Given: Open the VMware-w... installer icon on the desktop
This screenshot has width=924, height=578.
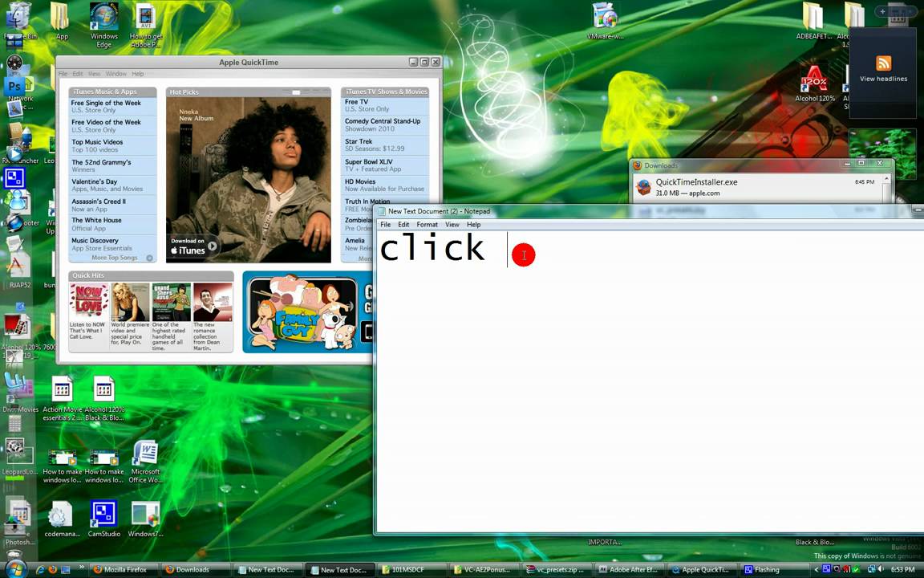Looking at the screenshot, I should point(605,17).
